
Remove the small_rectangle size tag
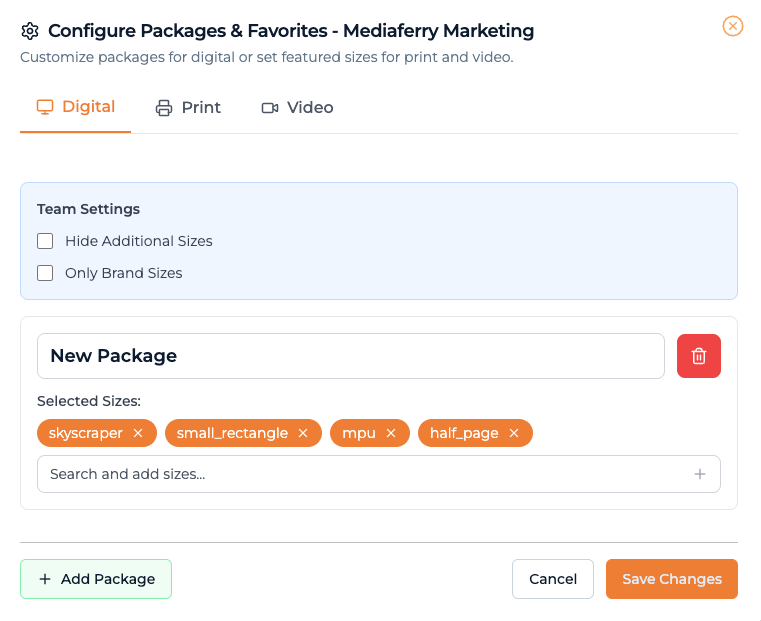click(x=303, y=433)
